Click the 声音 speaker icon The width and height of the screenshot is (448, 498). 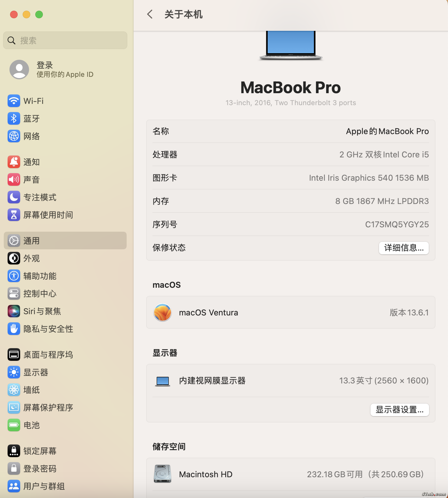tap(14, 180)
